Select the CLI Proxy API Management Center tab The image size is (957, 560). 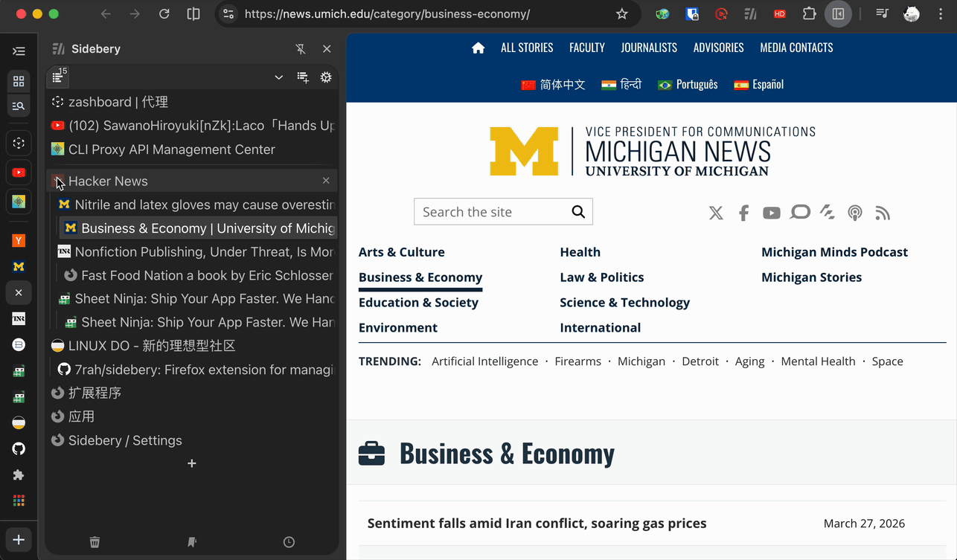[x=192, y=149]
